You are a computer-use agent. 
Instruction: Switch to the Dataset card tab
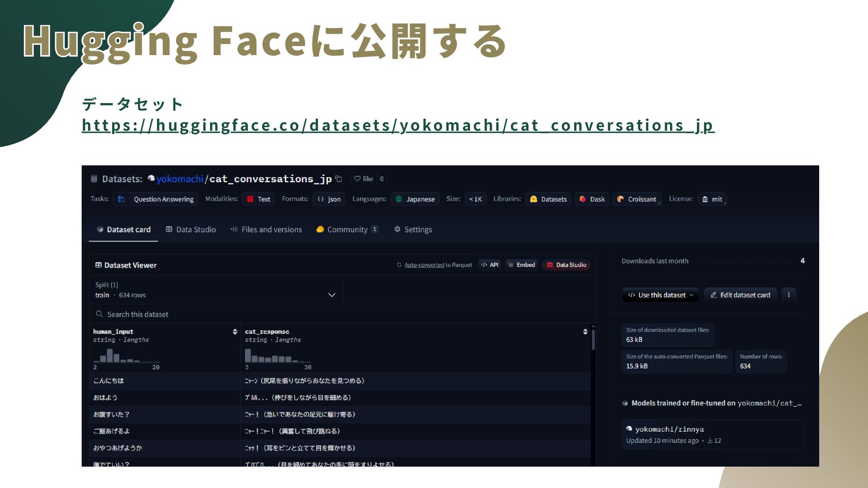(123, 230)
